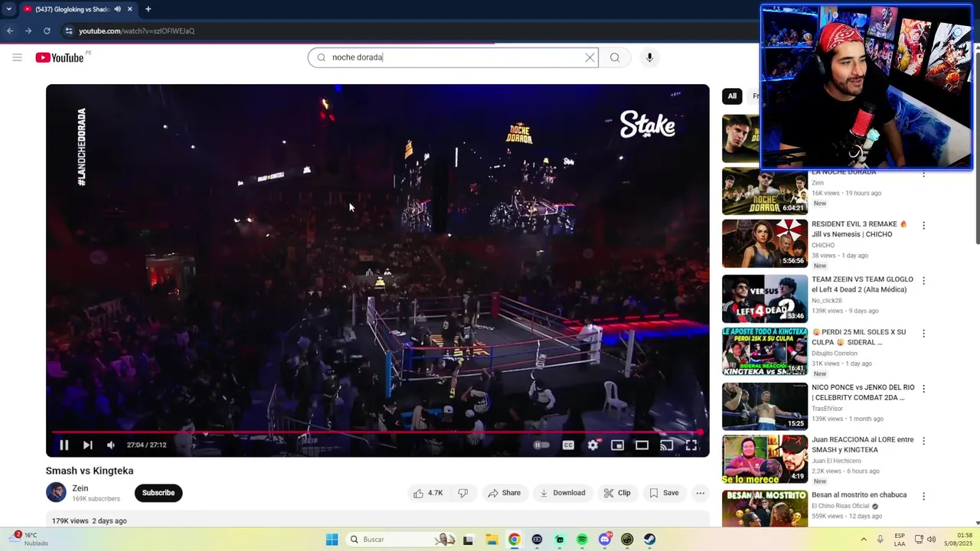Close the Glogloking vs Shadow tab
980x551 pixels.
(129, 9)
